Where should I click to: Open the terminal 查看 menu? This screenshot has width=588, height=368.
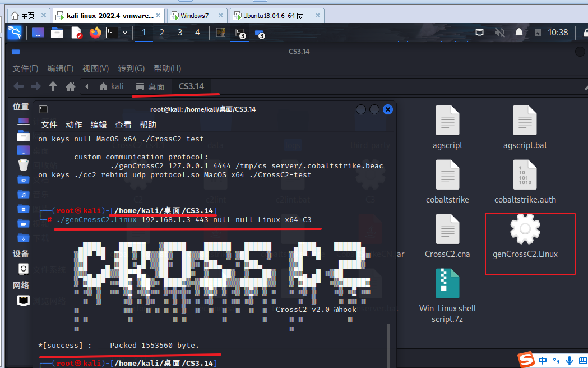point(123,125)
